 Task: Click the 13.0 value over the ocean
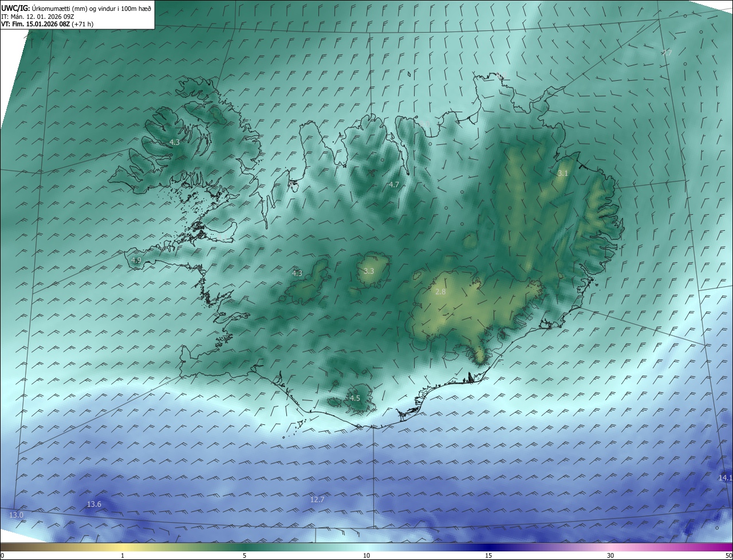(17, 515)
